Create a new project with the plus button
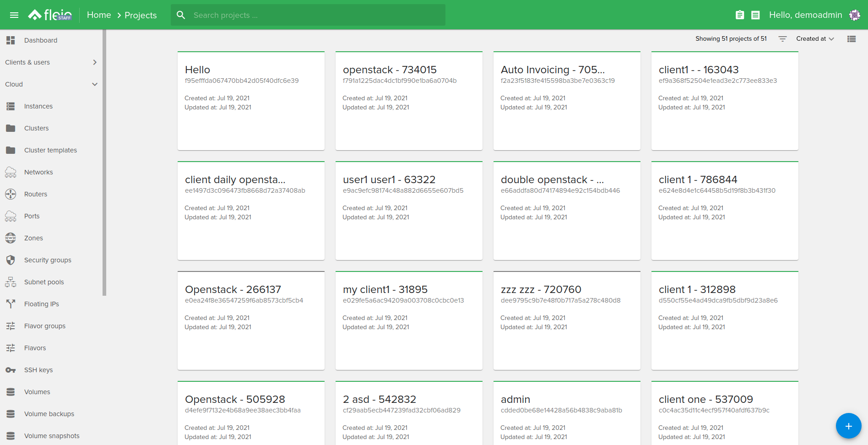The image size is (868, 445). point(848,426)
